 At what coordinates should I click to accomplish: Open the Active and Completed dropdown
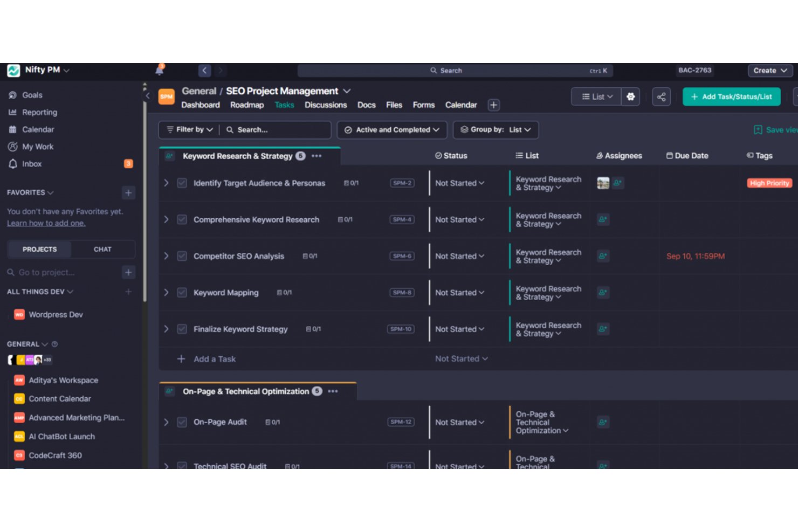pyautogui.click(x=392, y=130)
